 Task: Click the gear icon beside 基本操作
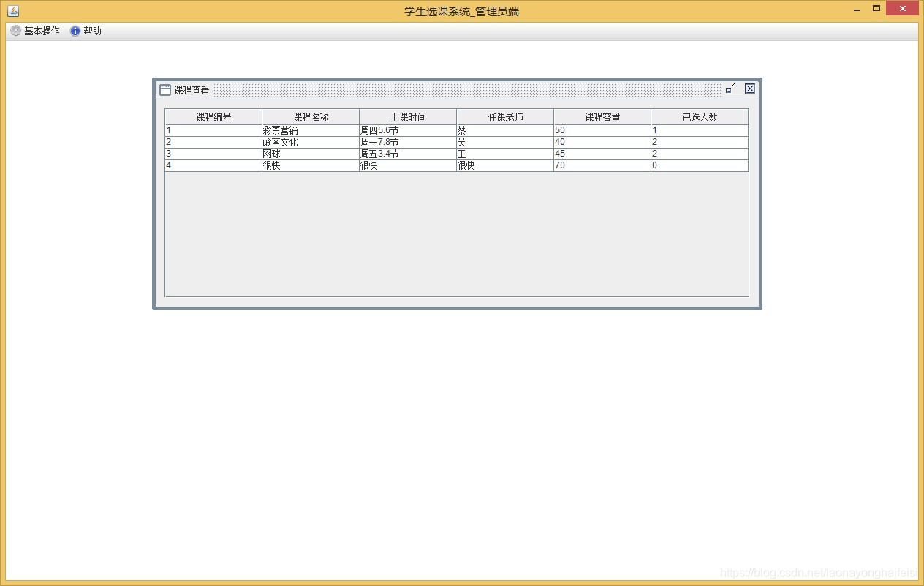15,31
